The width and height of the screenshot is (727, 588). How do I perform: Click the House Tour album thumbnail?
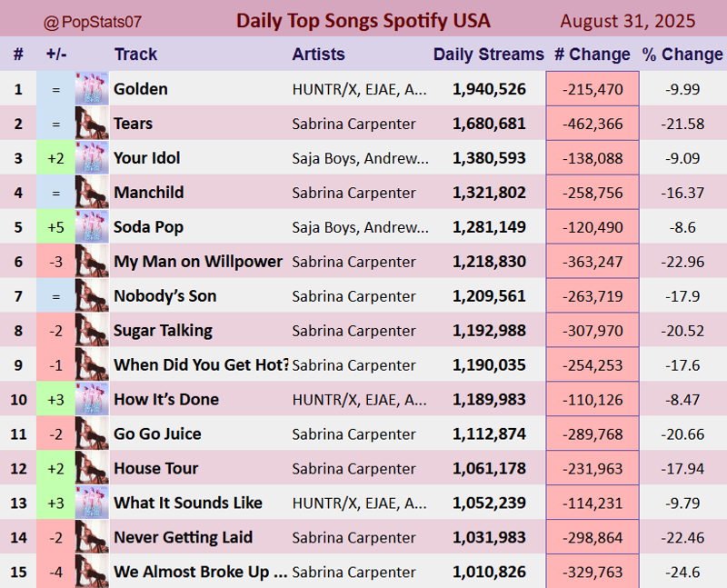coord(93,468)
